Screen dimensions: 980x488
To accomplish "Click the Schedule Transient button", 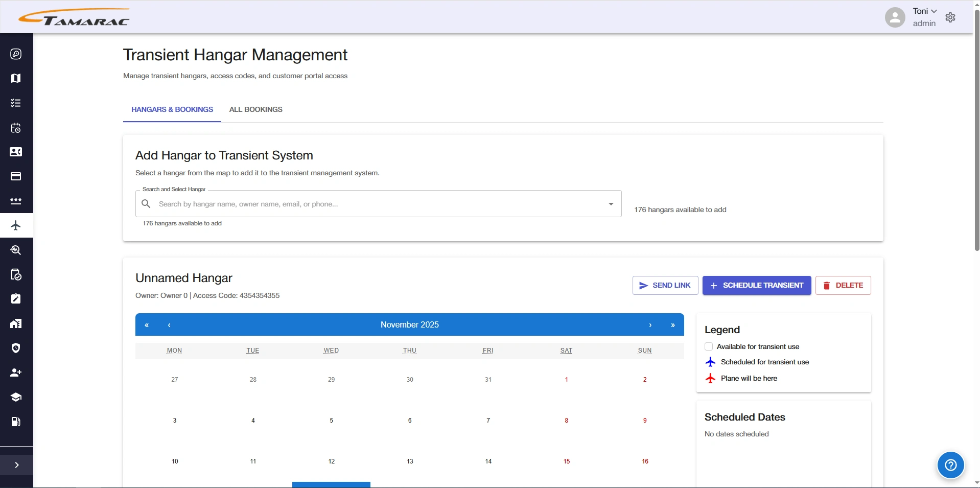I will [x=756, y=285].
